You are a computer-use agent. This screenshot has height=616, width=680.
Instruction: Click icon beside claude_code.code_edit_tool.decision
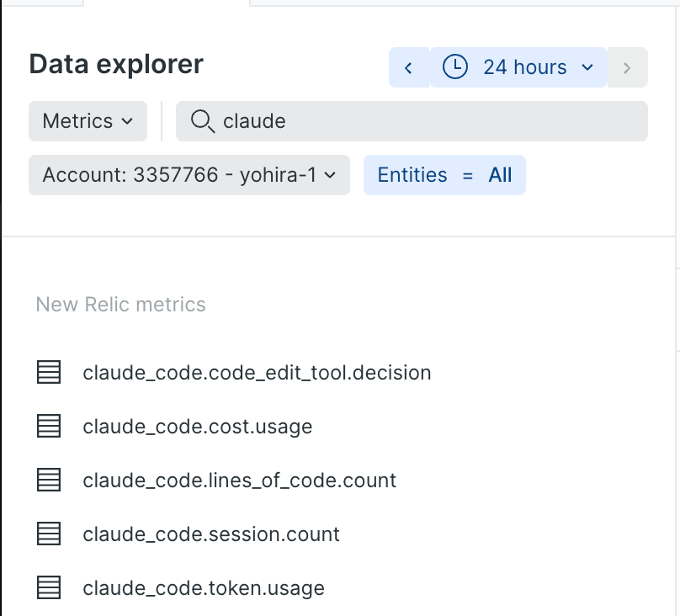[49, 372]
